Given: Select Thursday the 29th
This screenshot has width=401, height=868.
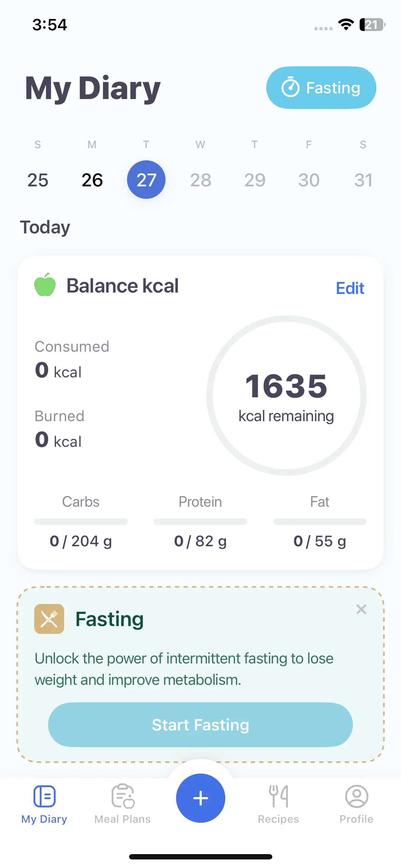Looking at the screenshot, I should (255, 180).
